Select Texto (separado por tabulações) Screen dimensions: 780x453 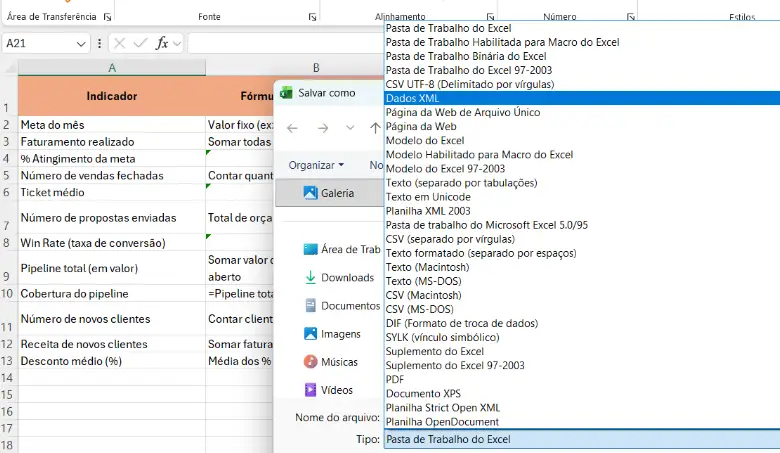pyautogui.click(x=583, y=182)
